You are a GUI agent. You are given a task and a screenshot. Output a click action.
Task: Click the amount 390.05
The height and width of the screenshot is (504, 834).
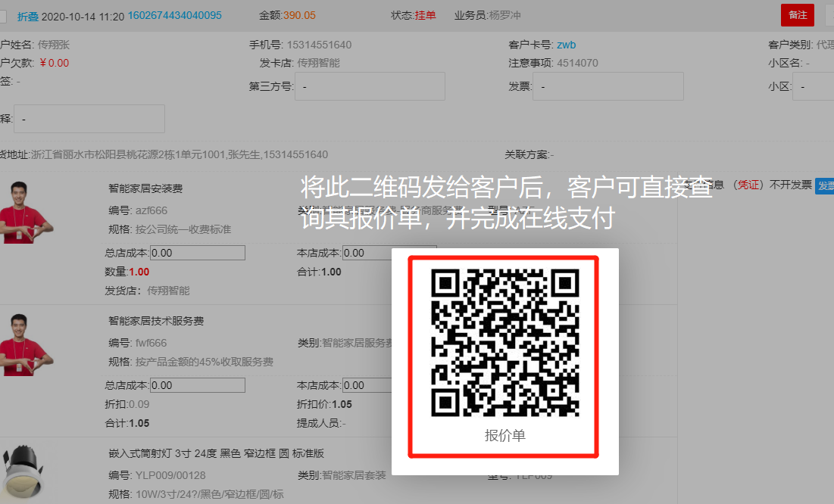[x=299, y=15]
